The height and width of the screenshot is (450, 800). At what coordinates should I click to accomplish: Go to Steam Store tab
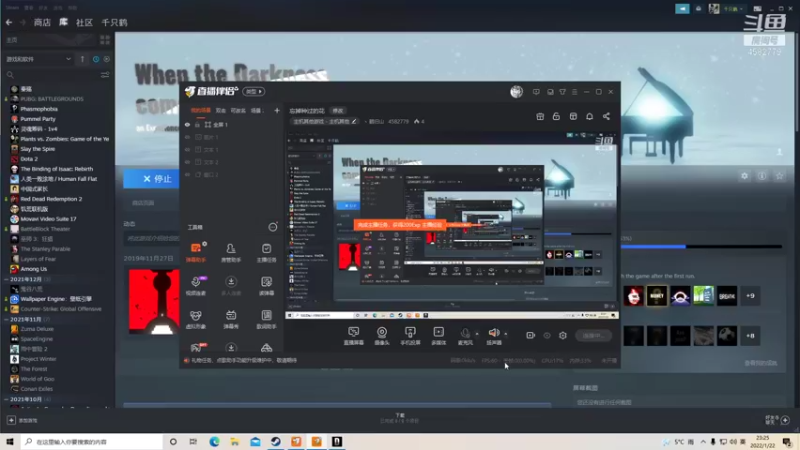pos(42,22)
